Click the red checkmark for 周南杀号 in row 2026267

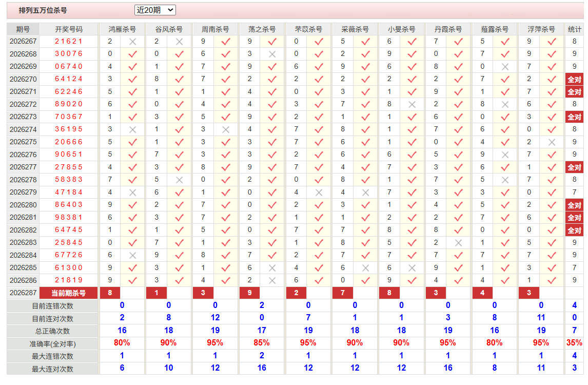(x=226, y=42)
